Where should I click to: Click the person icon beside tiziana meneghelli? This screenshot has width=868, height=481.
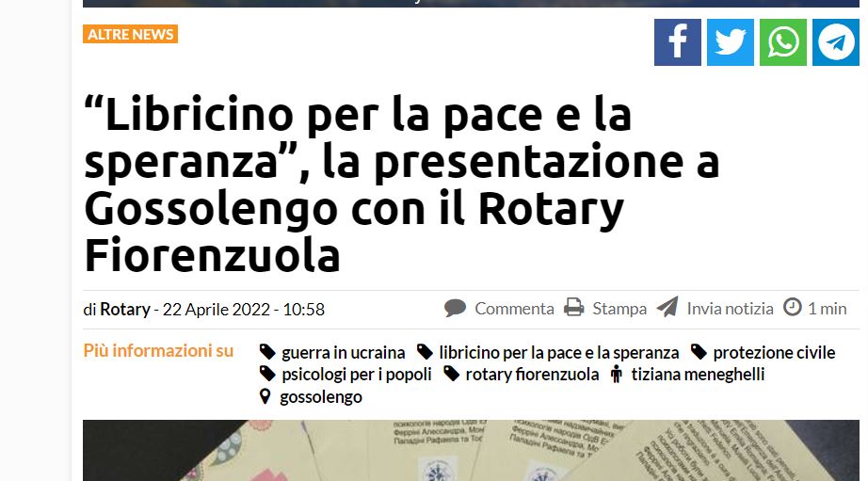[616, 375]
